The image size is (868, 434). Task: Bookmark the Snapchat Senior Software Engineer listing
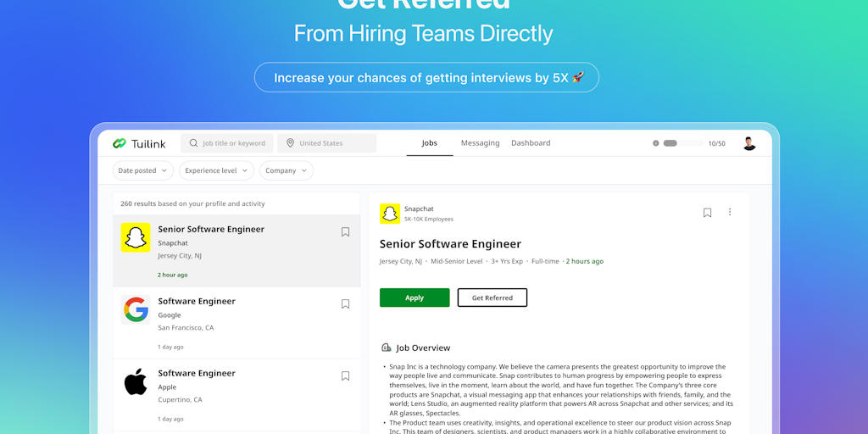tap(346, 232)
